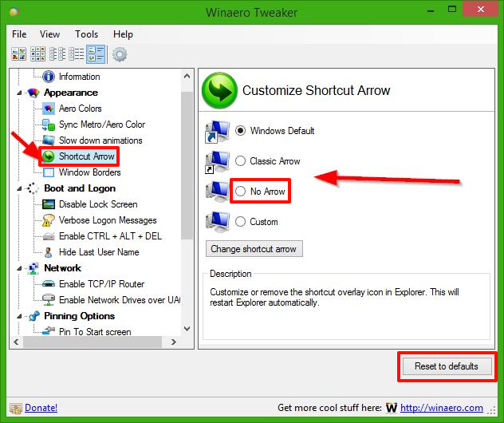This screenshot has width=504, height=423.
Task: Switch to large icons view in toolbar
Action: (18, 53)
